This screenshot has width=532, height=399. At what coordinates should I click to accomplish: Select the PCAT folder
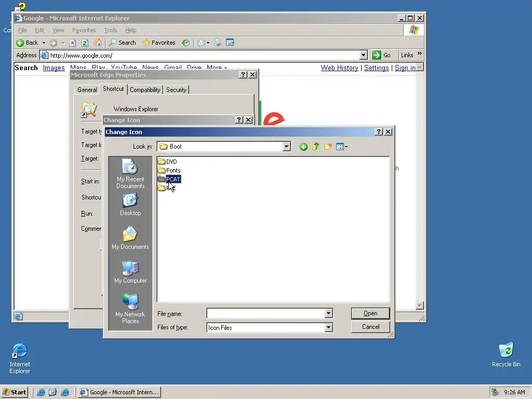pos(169,179)
